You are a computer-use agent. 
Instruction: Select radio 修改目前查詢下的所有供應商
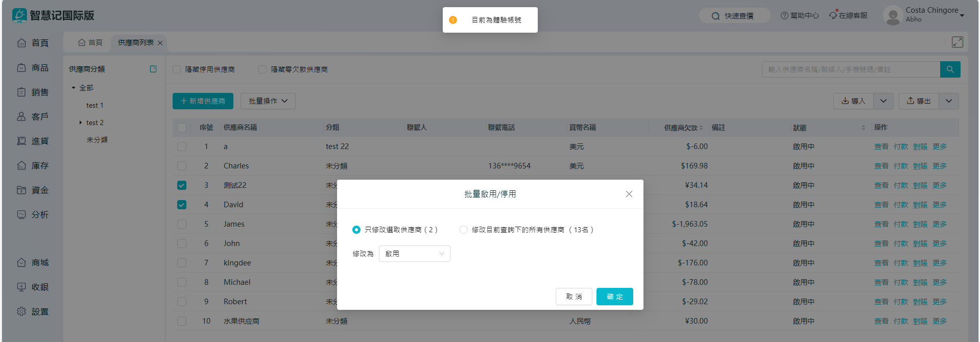464,230
